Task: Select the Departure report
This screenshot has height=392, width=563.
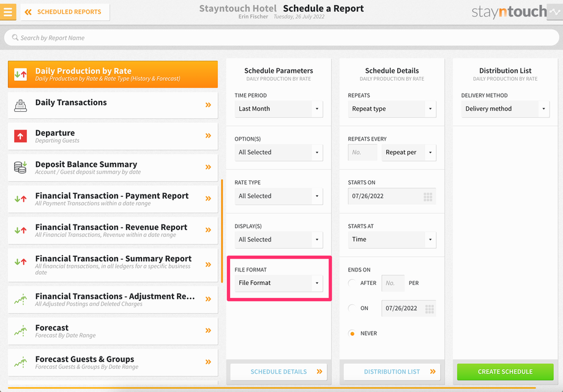Action: 113,136
